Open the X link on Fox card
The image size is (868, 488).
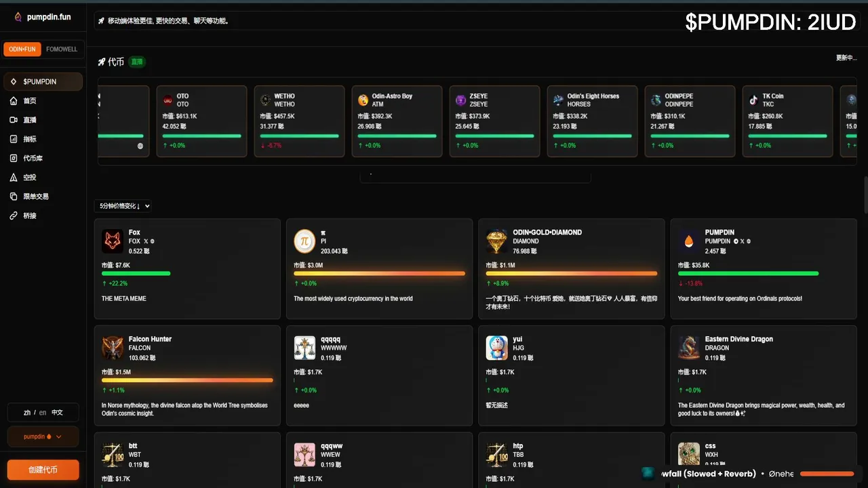(x=146, y=241)
